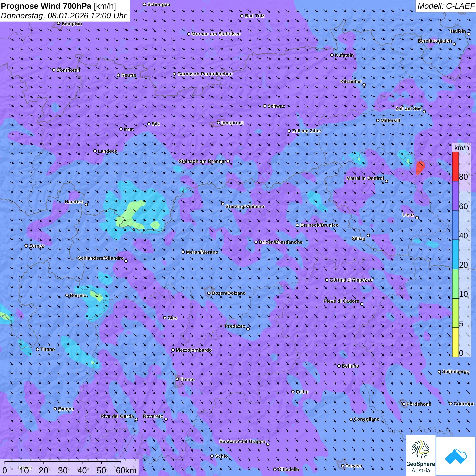Click the Bassano del Grappa label
476x476 pixels.
pyautogui.click(x=242, y=441)
